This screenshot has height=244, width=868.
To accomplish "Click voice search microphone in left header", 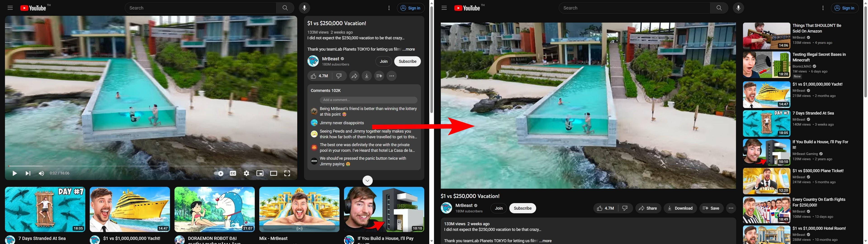I will (x=304, y=8).
